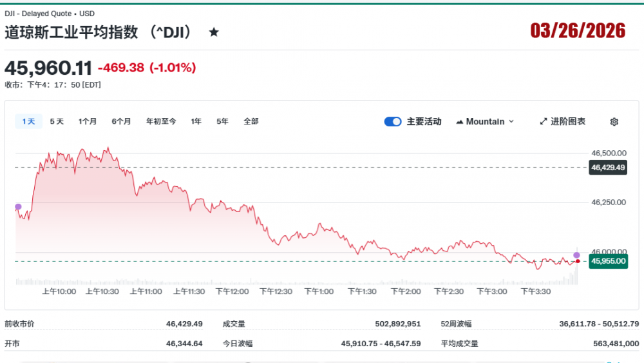Open chart settings gear icon
The width and height of the screenshot is (644, 363).
coord(614,122)
